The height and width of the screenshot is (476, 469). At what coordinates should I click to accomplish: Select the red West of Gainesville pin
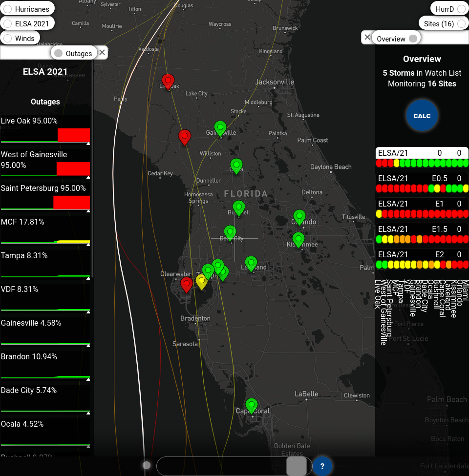(185, 137)
